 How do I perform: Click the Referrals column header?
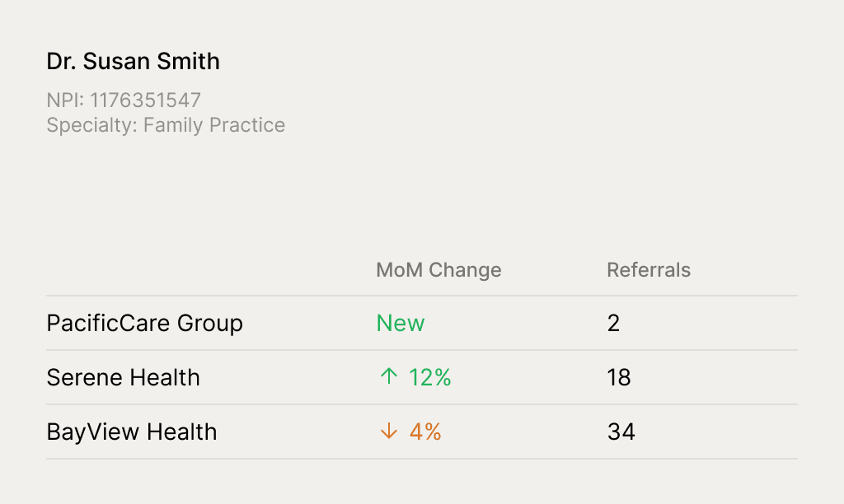[649, 270]
